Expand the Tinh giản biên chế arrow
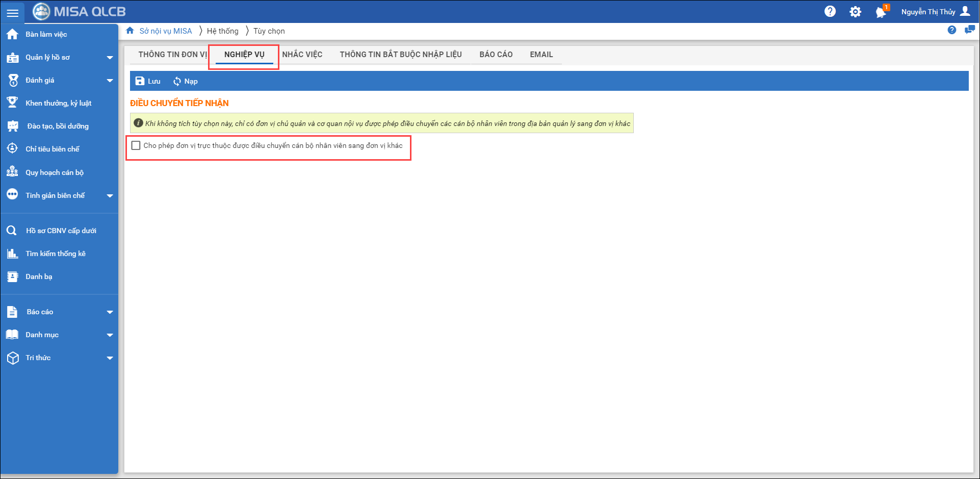 (x=110, y=196)
